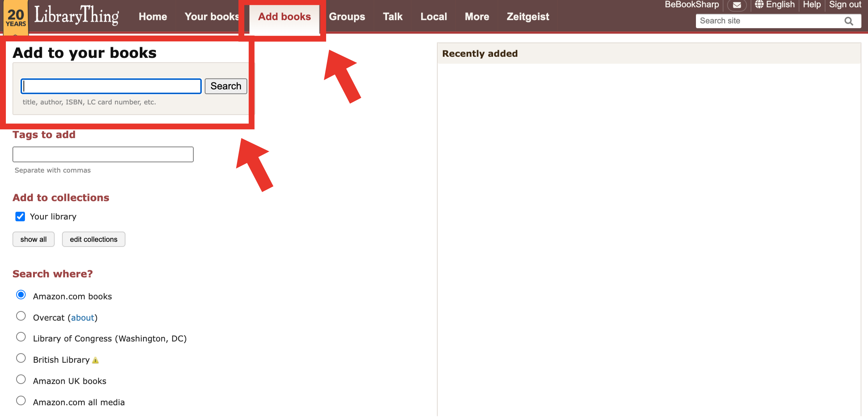Open the Zeitgeist menu

[x=528, y=16]
